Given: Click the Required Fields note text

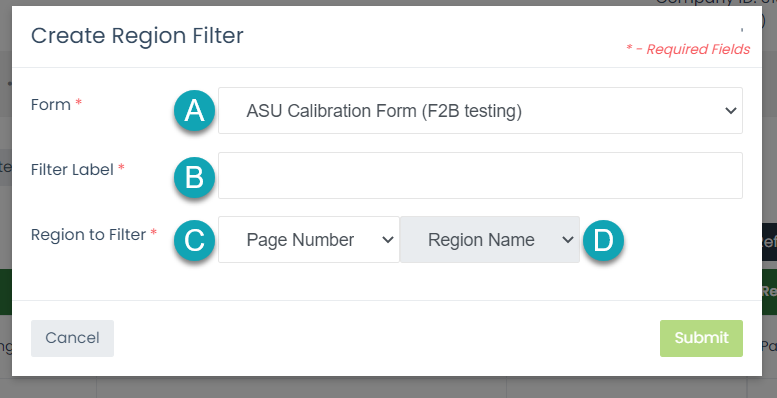Looking at the screenshot, I should pos(688,49).
